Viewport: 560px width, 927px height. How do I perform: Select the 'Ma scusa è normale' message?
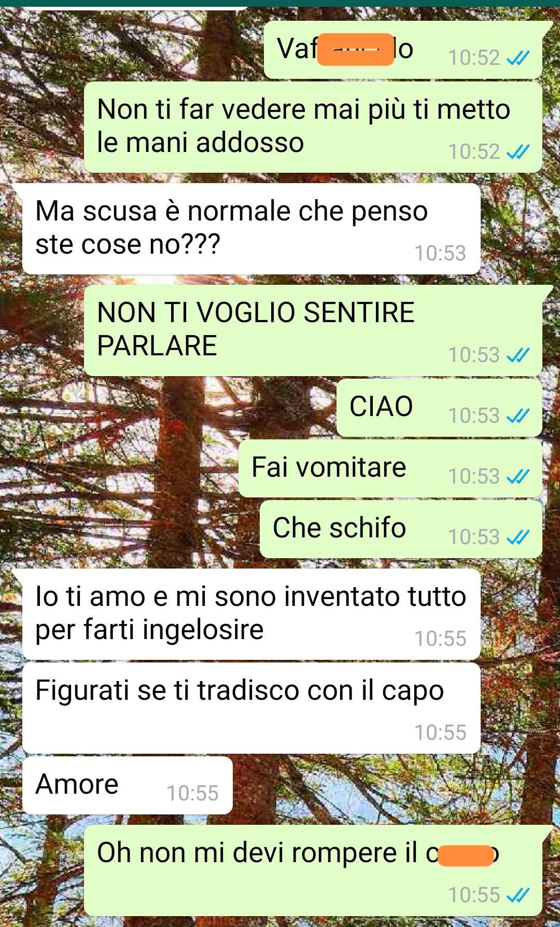point(251,229)
